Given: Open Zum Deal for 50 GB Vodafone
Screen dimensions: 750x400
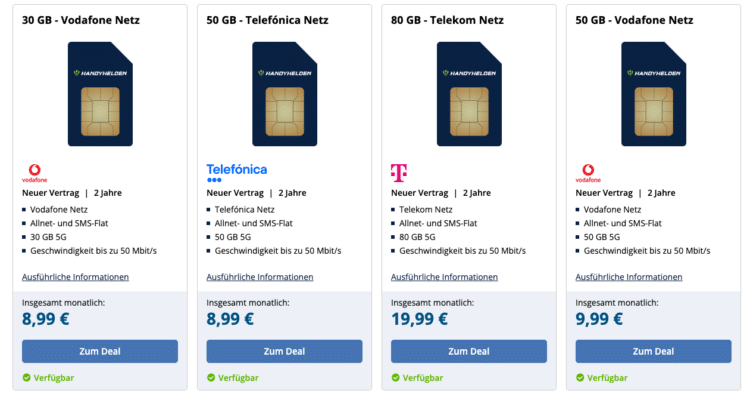Looking at the screenshot, I should point(653,351).
